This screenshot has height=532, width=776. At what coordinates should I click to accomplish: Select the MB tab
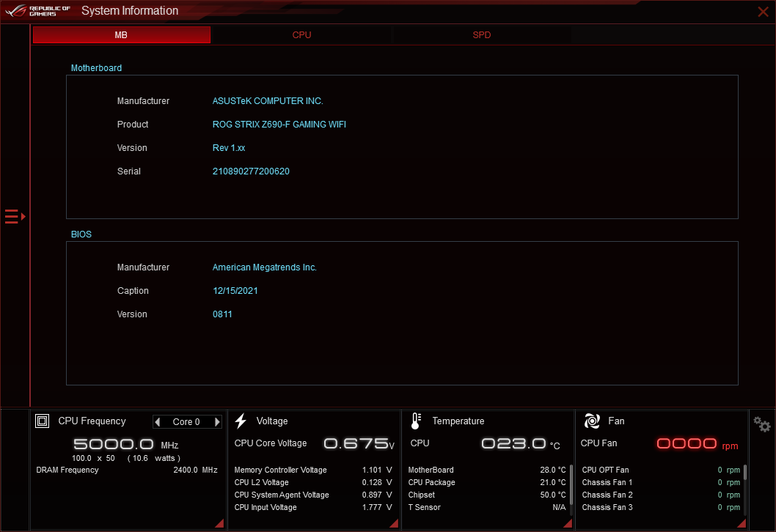click(121, 34)
